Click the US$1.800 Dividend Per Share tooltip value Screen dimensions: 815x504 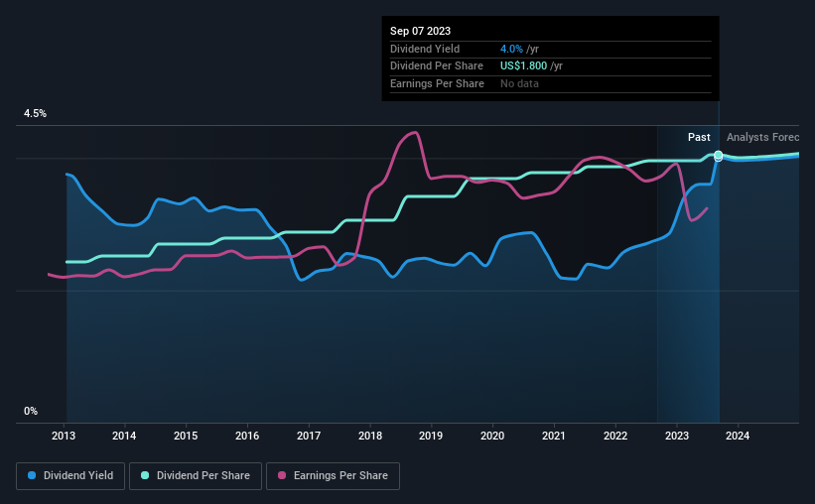point(523,66)
